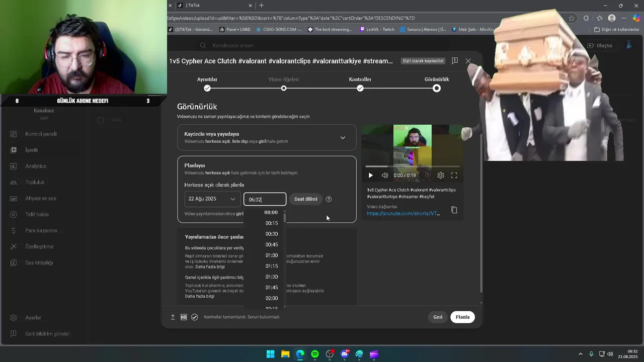Open Özelleştirme in the sidebar
The width and height of the screenshot is (644, 362).
click(x=39, y=247)
